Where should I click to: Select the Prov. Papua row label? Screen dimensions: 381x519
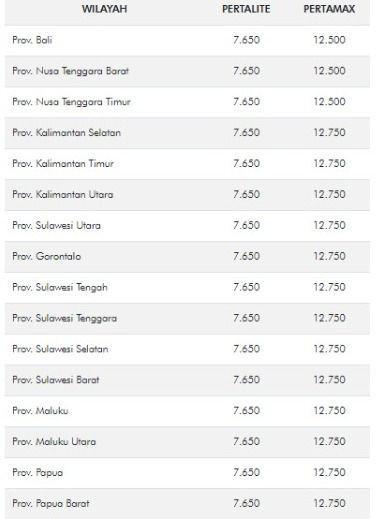coord(37,473)
